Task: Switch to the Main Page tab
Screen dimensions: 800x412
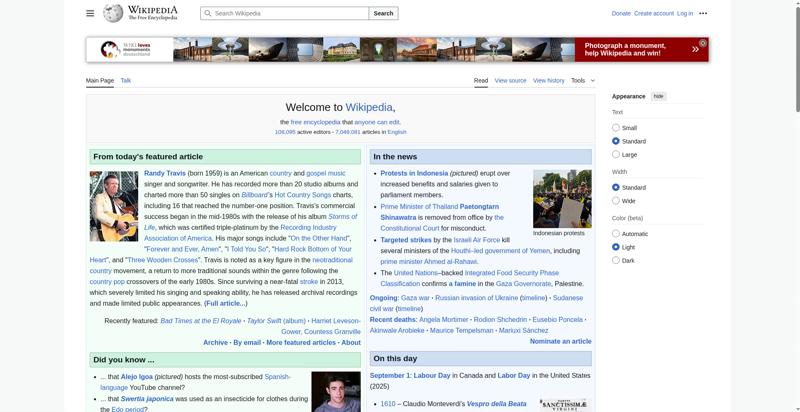Action: (x=99, y=81)
